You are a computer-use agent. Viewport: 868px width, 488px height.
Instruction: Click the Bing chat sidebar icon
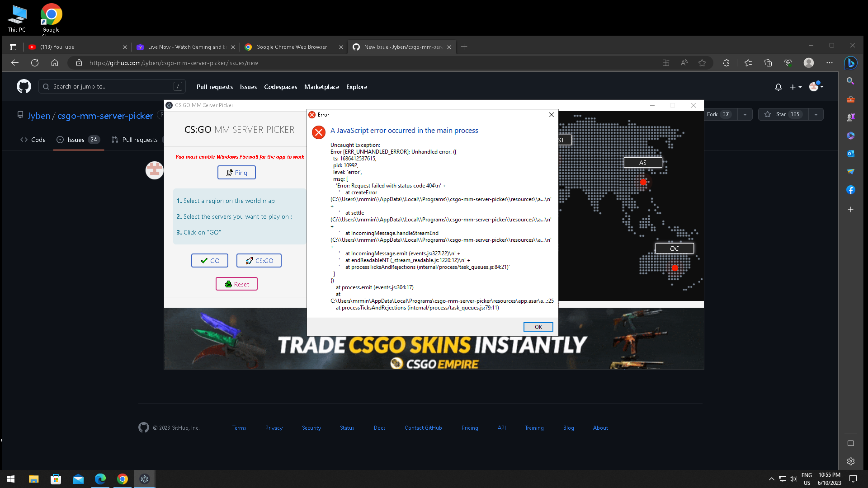point(850,63)
